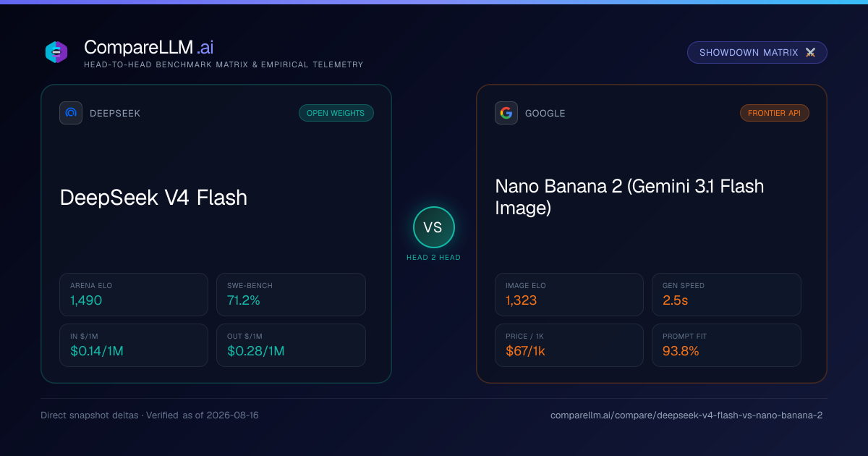The image size is (868, 456).
Task: Click the CompareLLM hexagon logo icon
Action: (x=56, y=52)
